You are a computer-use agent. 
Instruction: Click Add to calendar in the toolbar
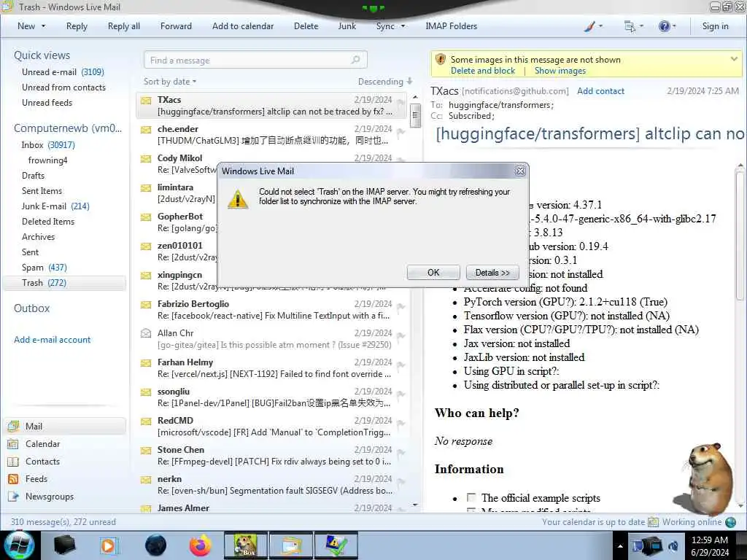click(x=243, y=26)
